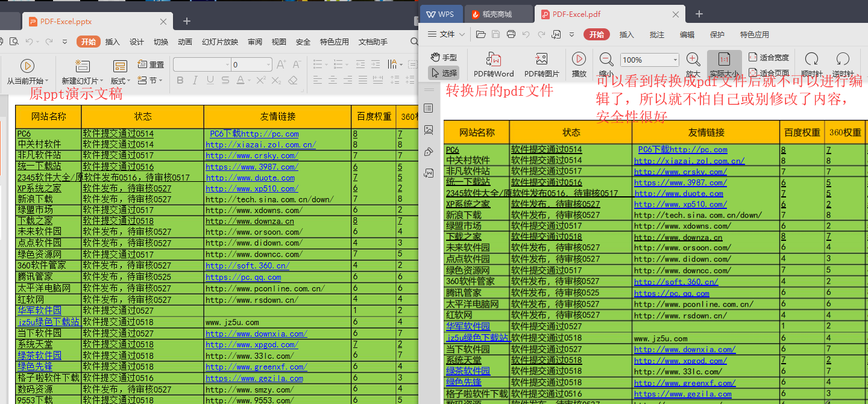The width and height of the screenshot is (868, 404).
Task: Open the 100% zoom level dropdown
Action: point(675,60)
